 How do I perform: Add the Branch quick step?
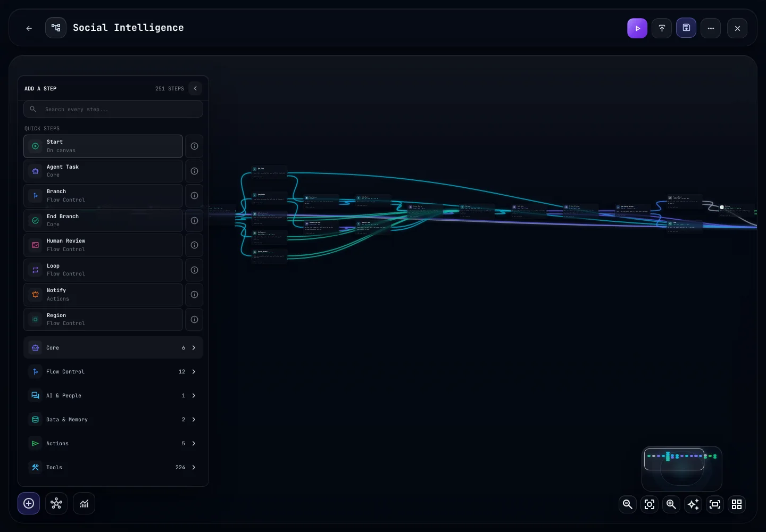[x=103, y=195]
